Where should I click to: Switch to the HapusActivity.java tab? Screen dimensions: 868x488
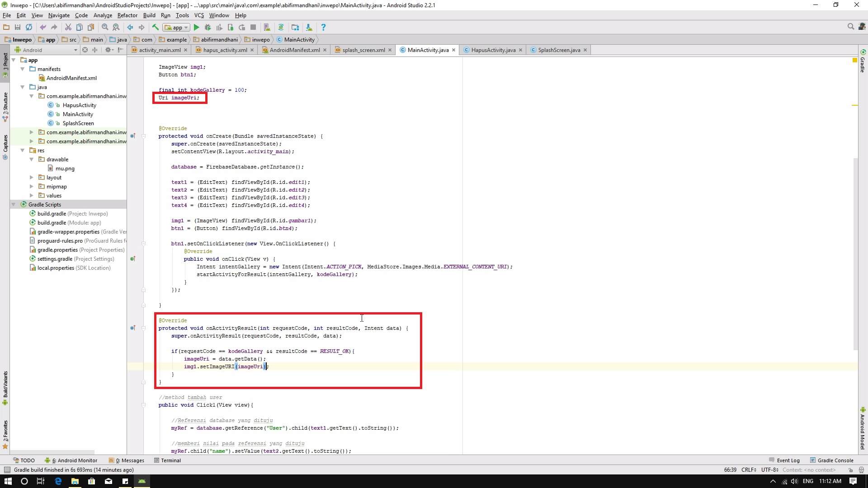click(493, 50)
